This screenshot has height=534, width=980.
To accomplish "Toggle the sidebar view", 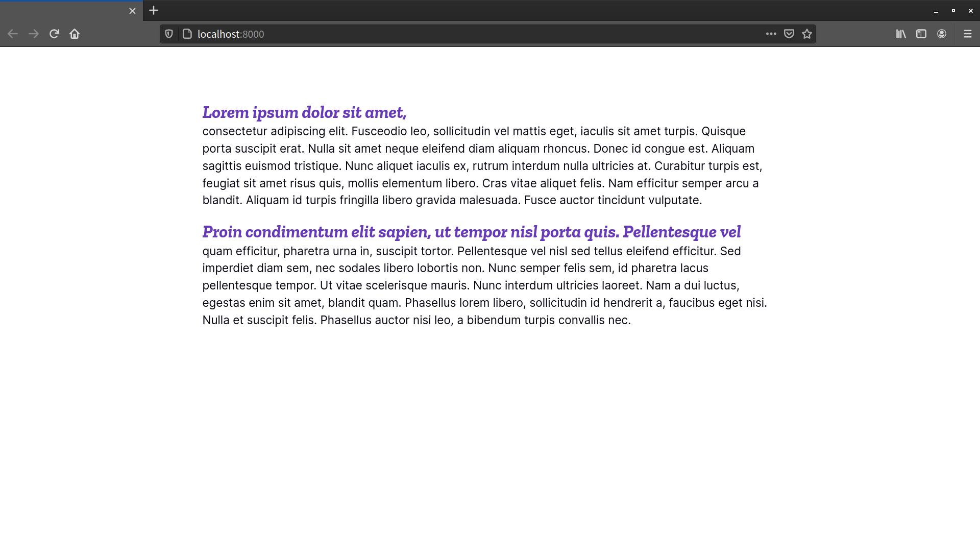I will click(921, 34).
